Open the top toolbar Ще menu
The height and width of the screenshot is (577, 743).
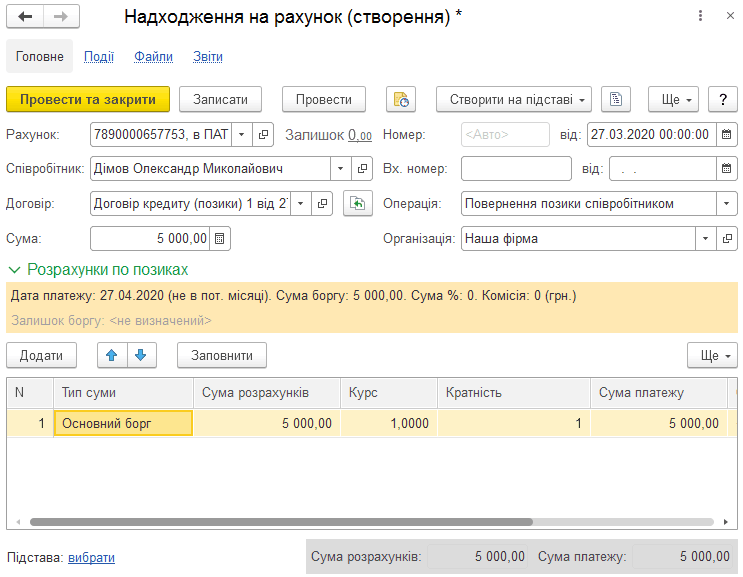(673, 99)
